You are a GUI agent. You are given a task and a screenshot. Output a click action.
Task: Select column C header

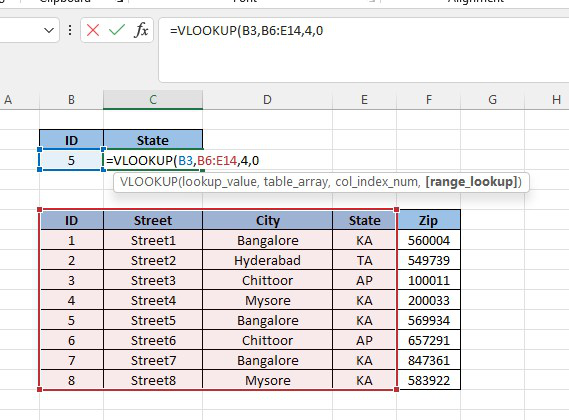coord(153,99)
